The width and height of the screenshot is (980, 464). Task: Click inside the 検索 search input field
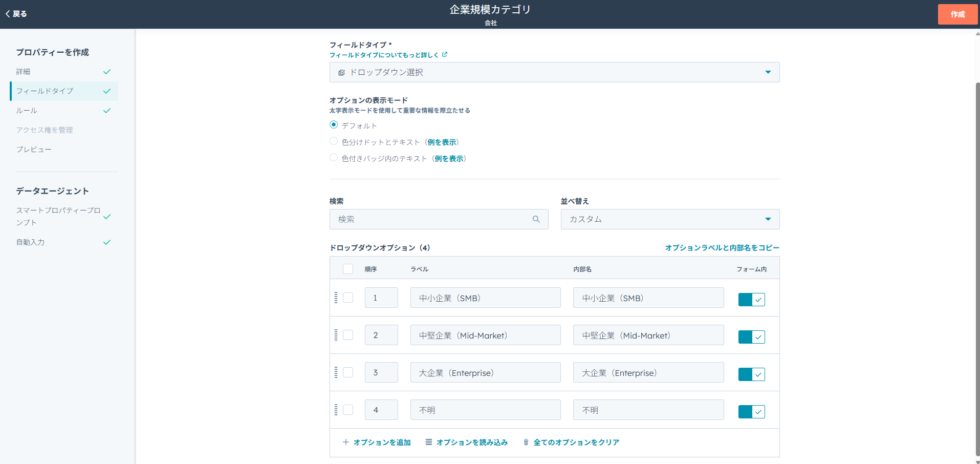point(435,219)
